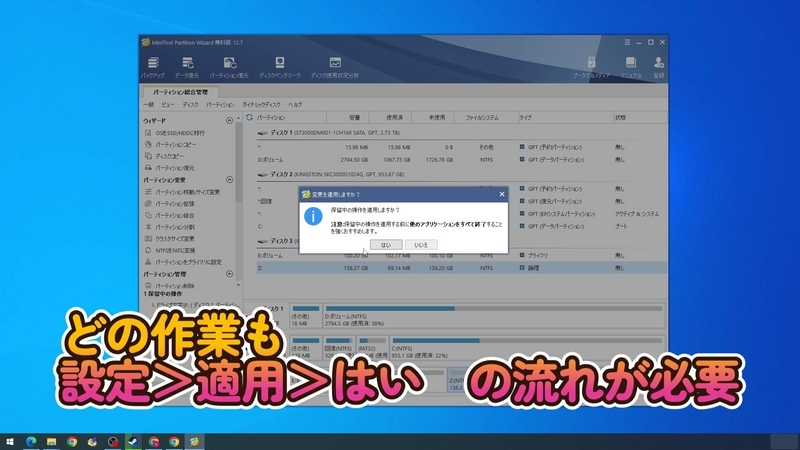
Task: Open the バックアップ toolbar tool
Action: point(153,67)
